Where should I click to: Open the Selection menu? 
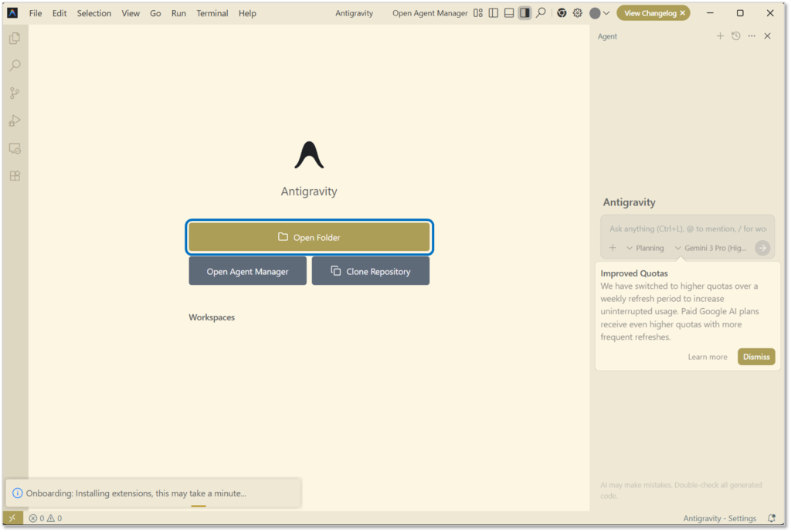[x=94, y=13]
